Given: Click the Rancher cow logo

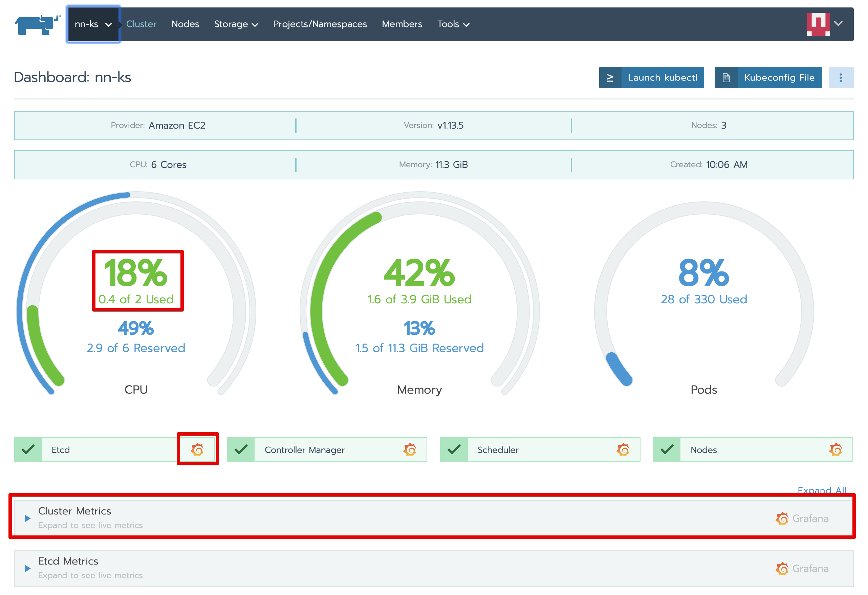Looking at the screenshot, I should 37,25.
